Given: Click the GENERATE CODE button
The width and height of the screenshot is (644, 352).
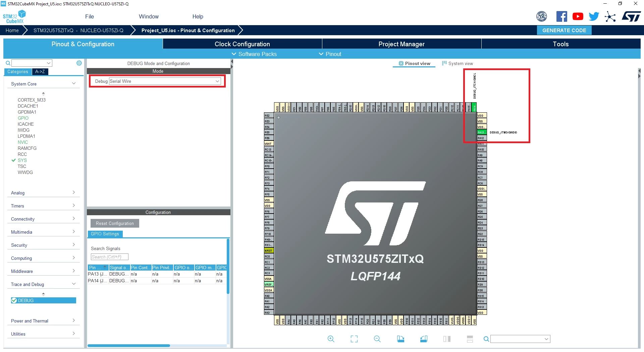Looking at the screenshot, I should [x=564, y=30].
